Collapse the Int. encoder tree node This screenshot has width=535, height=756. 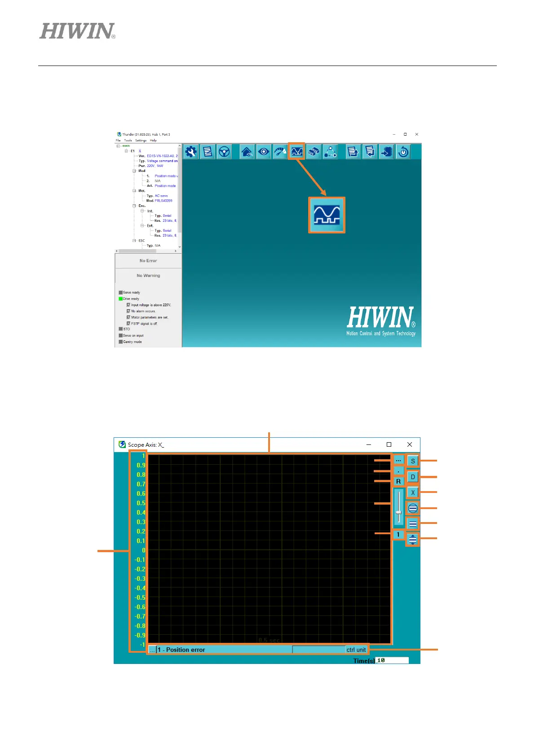[142, 211]
